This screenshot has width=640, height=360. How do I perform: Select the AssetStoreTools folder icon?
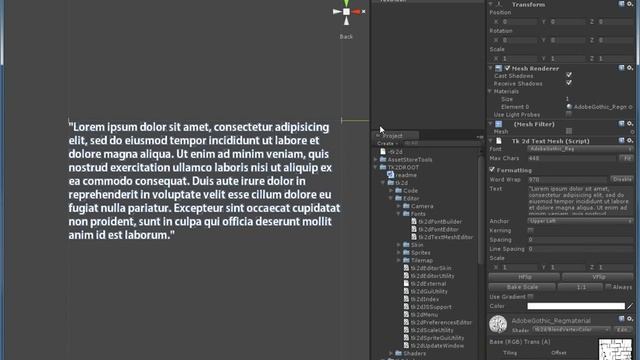[383, 160]
